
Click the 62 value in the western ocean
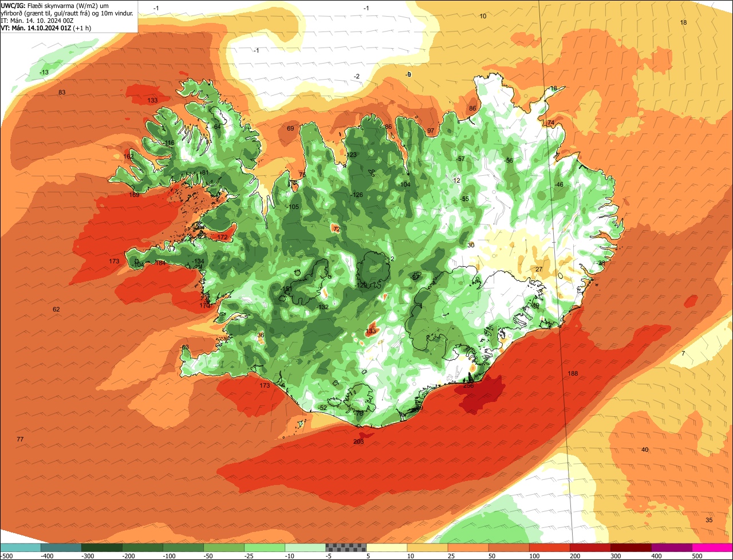[x=56, y=309]
